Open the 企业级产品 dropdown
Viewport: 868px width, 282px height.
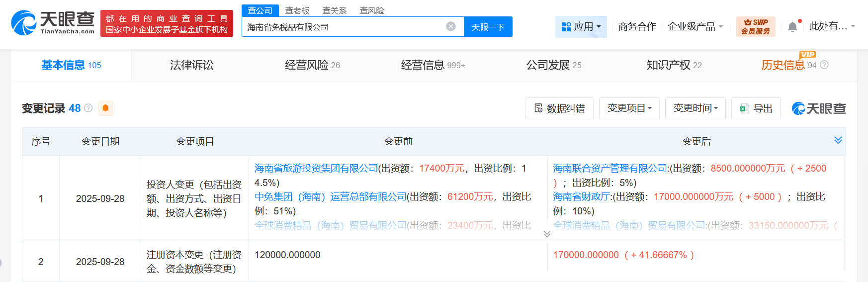pos(695,26)
